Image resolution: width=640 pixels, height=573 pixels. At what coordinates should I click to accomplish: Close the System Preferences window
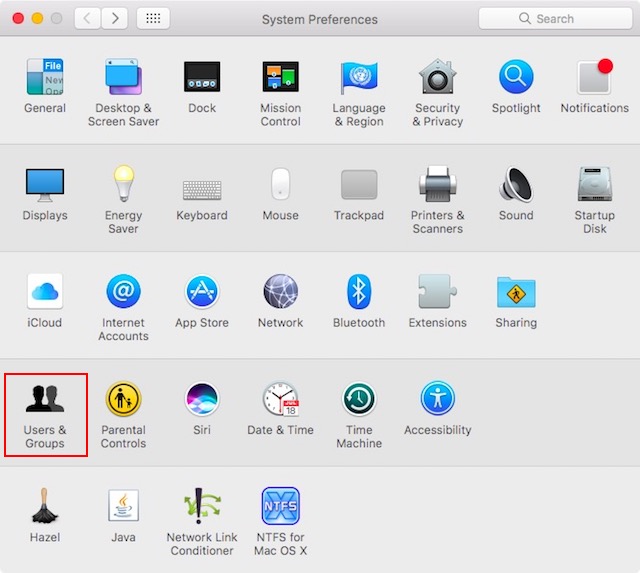[18, 18]
